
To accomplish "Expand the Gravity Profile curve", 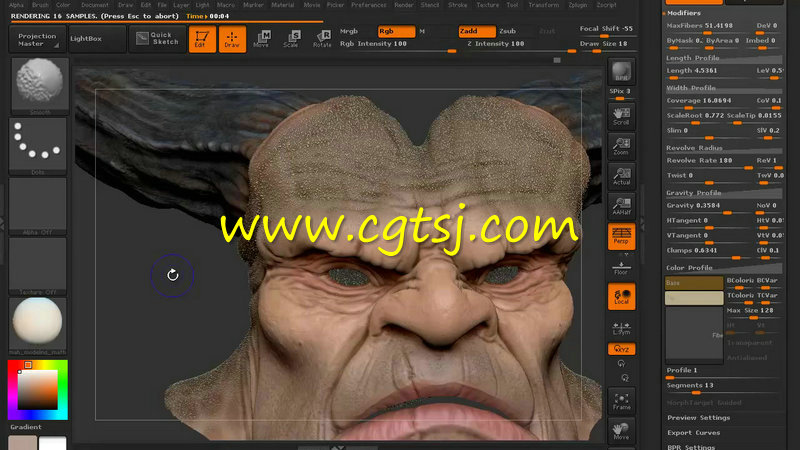I will coord(723,193).
